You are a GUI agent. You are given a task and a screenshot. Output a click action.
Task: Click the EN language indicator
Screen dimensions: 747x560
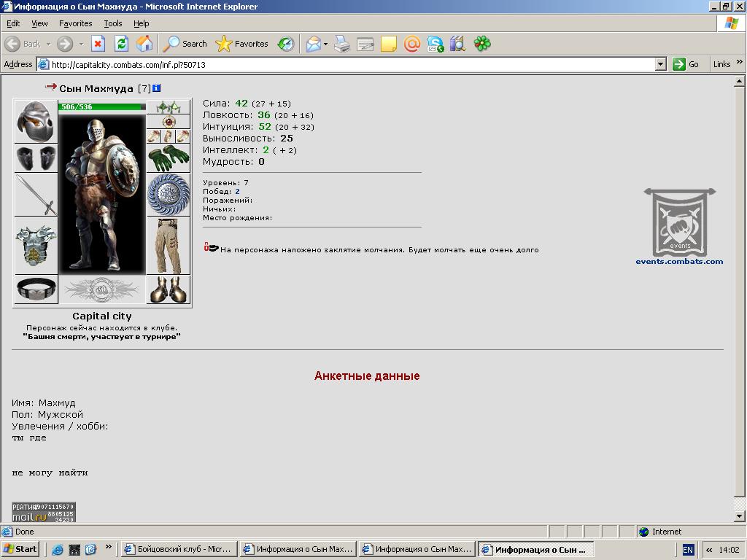688,550
